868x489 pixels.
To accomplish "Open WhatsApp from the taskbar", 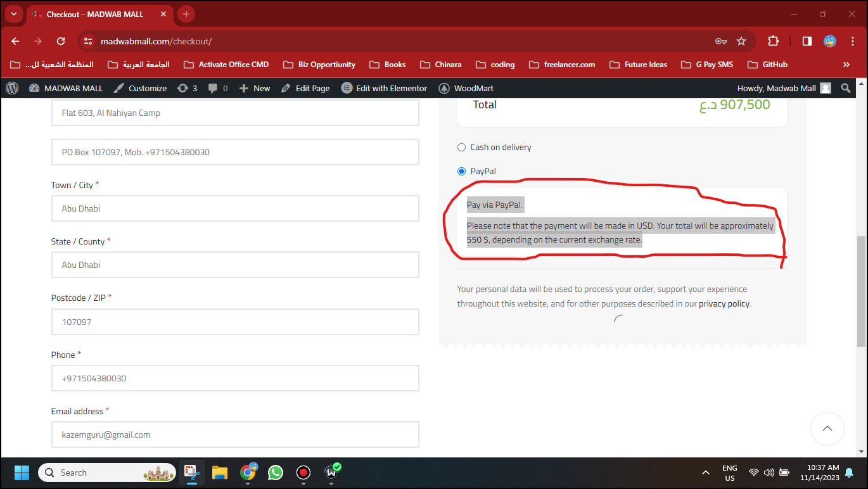I will [x=276, y=473].
